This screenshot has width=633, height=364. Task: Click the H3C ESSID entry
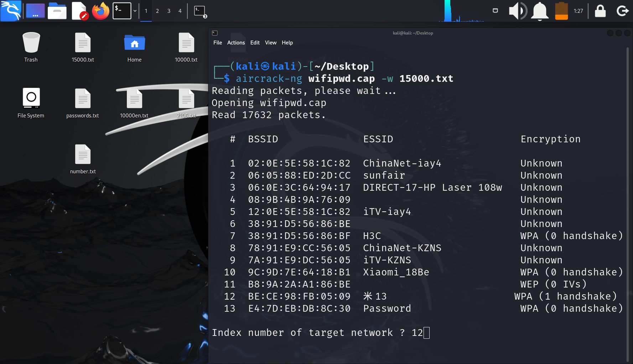pos(372,236)
